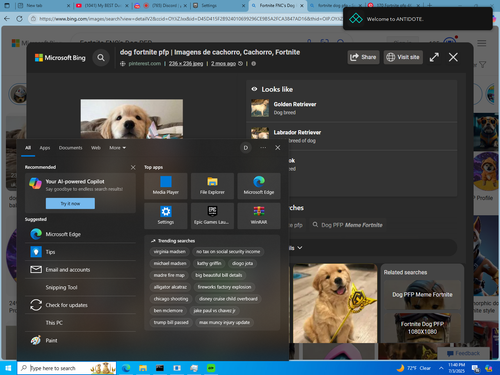Search trending topic virginia madsen
This screenshot has width=500, height=375.
click(x=170, y=252)
